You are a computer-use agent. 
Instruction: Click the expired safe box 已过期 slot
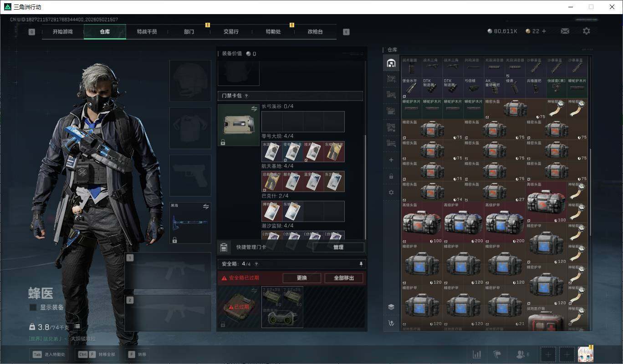[239, 307]
